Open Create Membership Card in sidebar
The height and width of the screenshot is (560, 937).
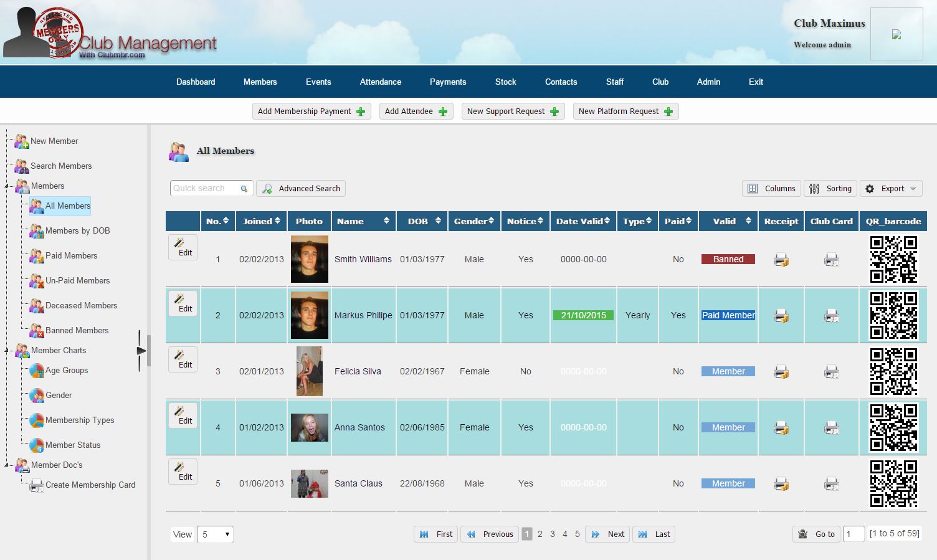83,485
